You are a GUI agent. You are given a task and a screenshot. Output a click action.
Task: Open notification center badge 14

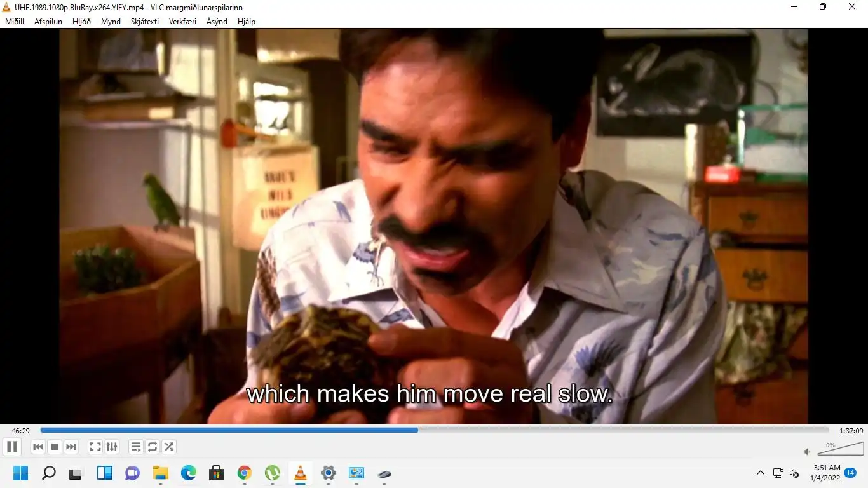pyautogui.click(x=850, y=473)
